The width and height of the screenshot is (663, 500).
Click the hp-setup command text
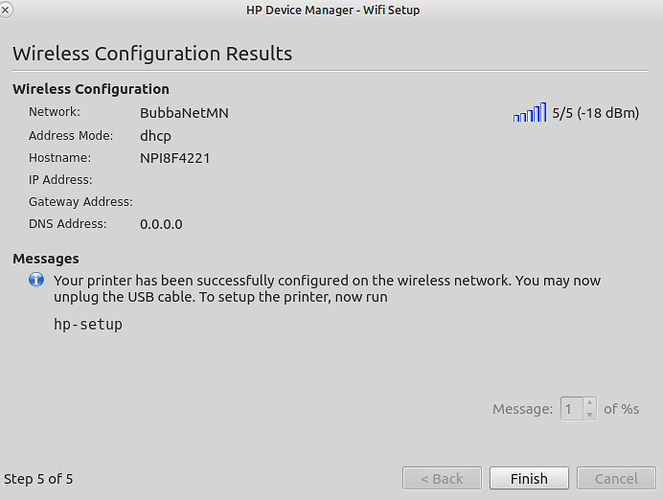88,324
